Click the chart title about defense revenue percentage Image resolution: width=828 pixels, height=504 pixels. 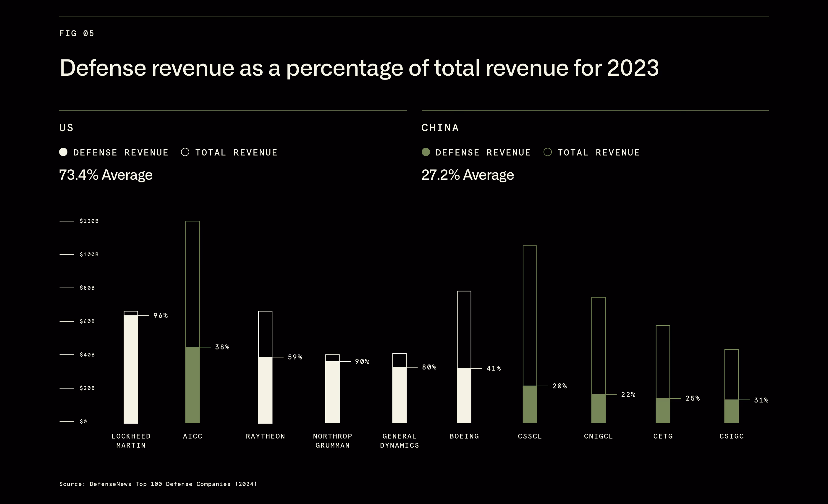[x=359, y=68]
